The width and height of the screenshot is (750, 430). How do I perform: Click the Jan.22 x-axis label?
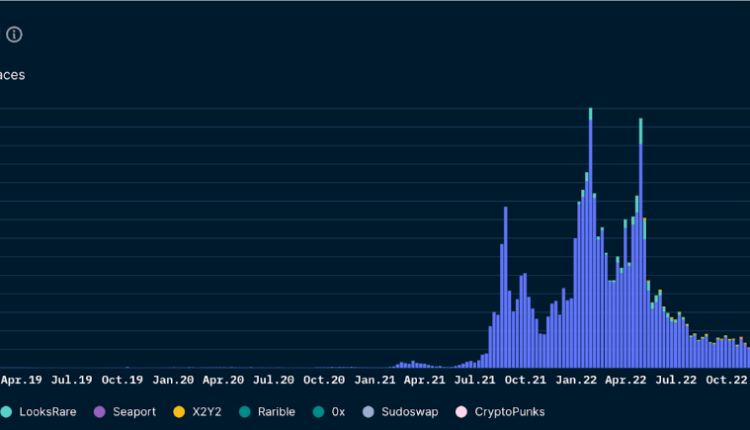pyautogui.click(x=577, y=380)
